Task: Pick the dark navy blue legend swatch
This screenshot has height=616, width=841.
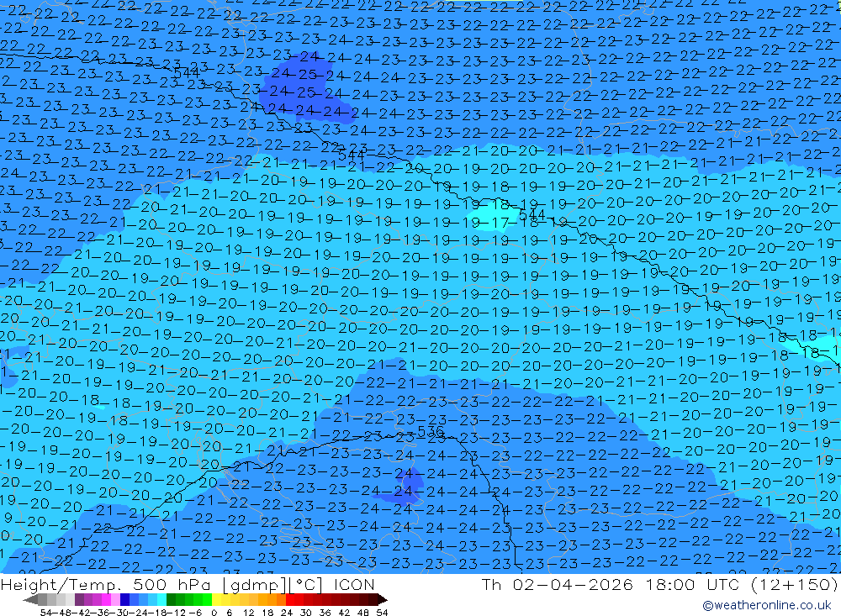Action: [x=125, y=600]
